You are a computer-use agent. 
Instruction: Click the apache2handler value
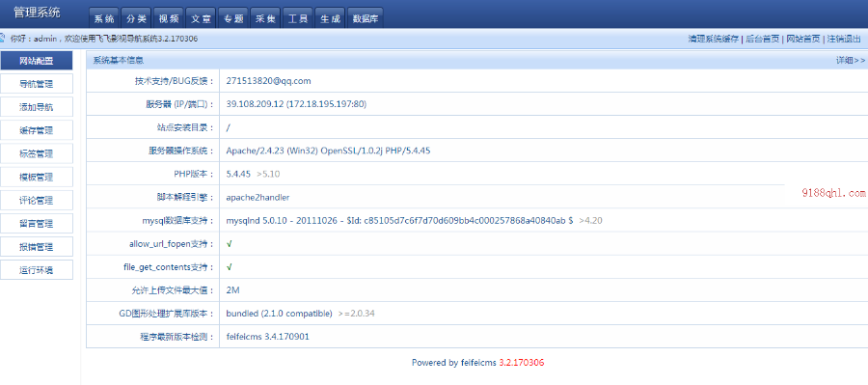[258, 197]
